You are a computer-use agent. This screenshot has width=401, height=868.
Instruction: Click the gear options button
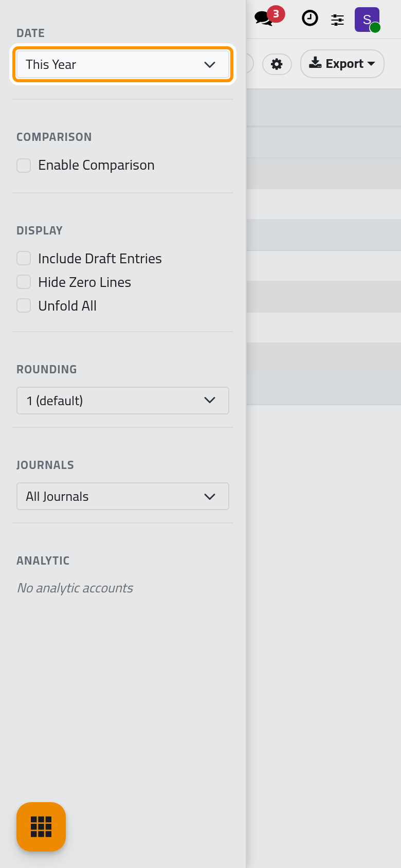[277, 64]
